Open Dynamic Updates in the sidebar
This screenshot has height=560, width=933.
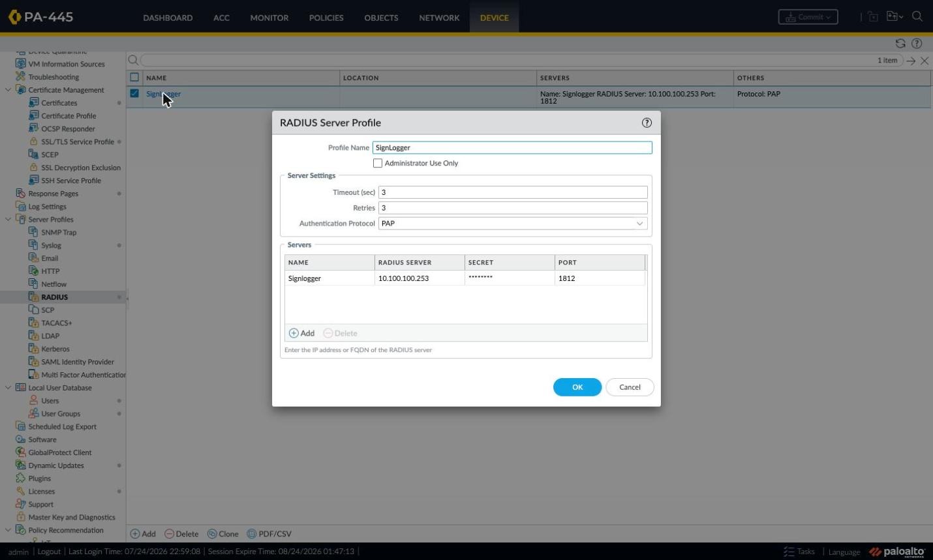[56, 465]
